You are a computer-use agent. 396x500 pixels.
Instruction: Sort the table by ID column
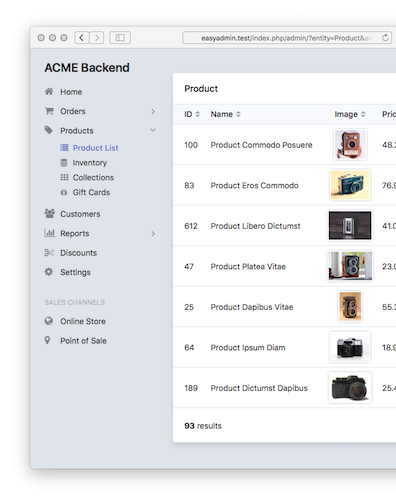[x=192, y=114]
